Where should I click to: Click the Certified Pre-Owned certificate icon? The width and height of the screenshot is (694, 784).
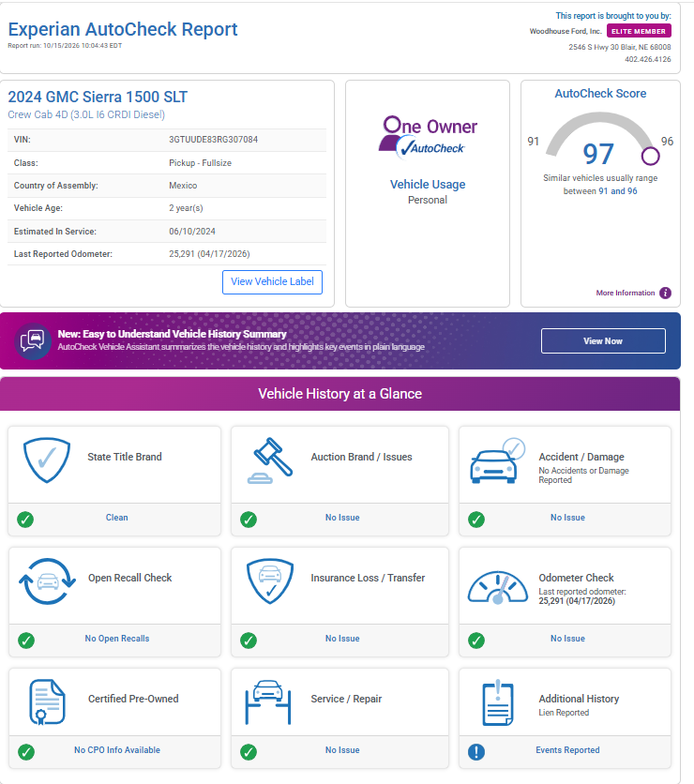(x=47, y=702)
